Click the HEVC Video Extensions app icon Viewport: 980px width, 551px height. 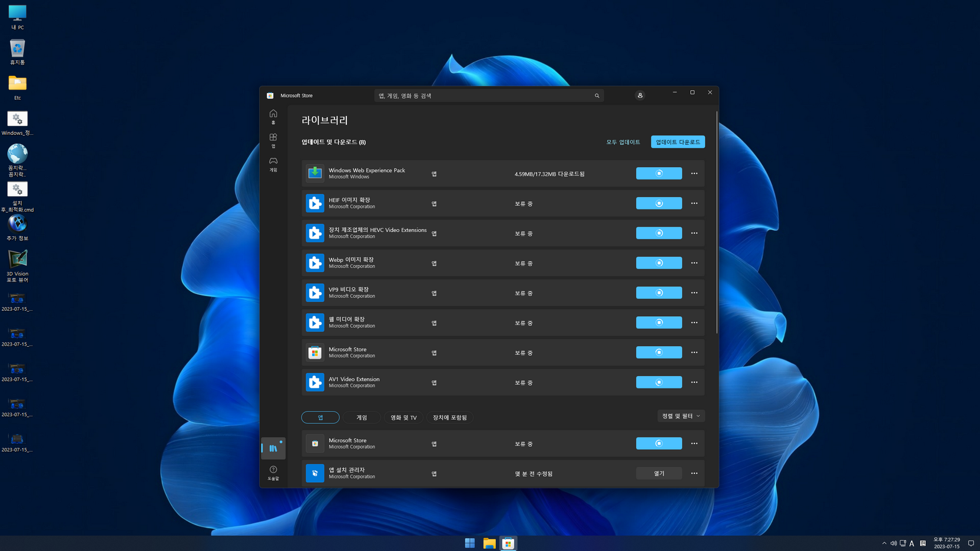point(315,233)
